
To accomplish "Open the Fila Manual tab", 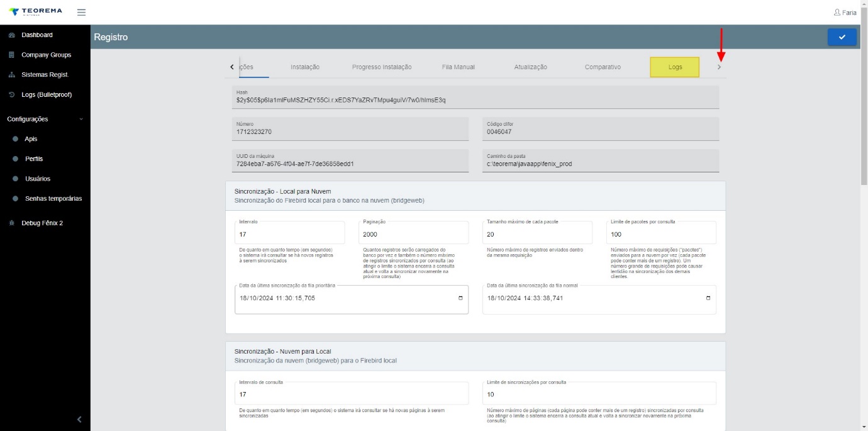I will point(459,67).
